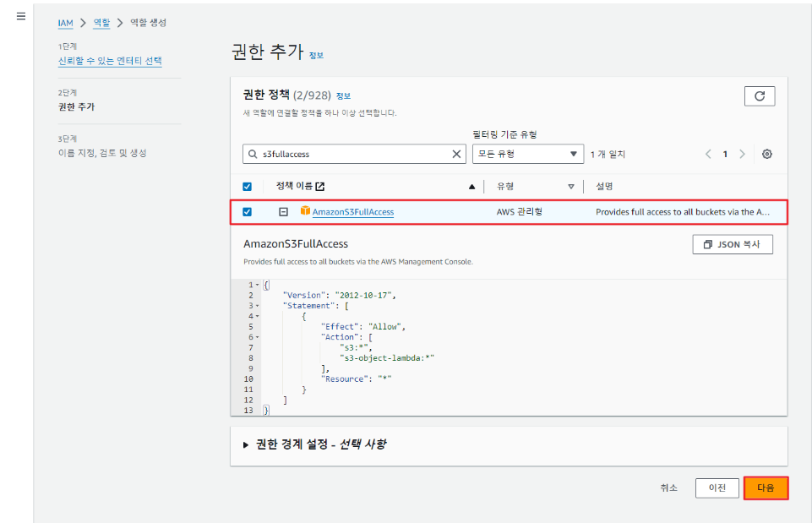This screenshot has height=523, width=812.
Task: Click step 3 이름 지정, 검토 및 생성
Action: click(x=102, y=153)
